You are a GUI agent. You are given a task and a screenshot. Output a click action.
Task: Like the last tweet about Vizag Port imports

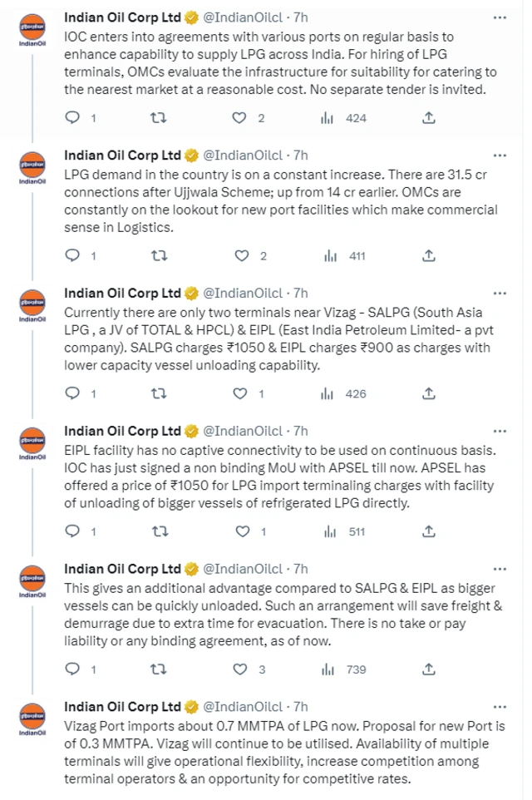tap(239, 796)
